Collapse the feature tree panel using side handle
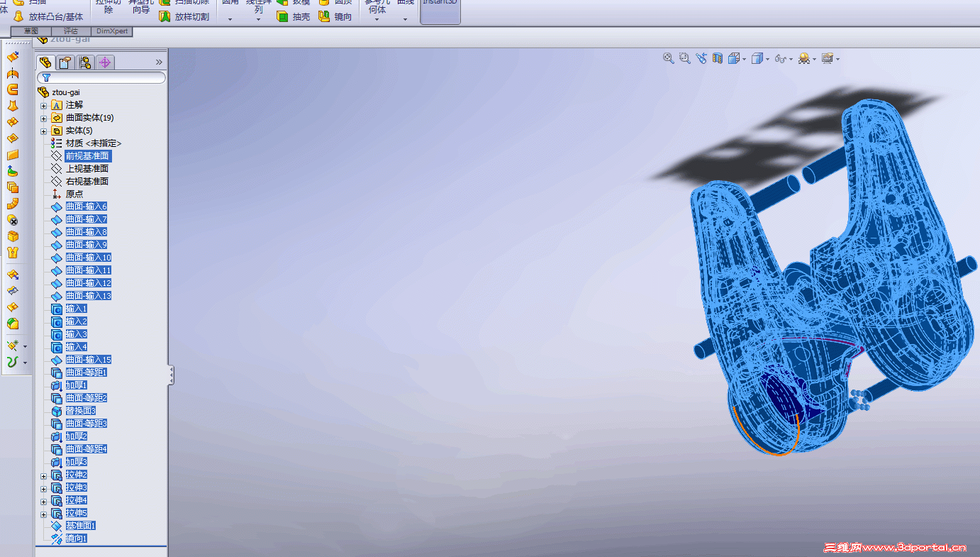This screenshot has height=557, width=980. pyautogui.click(x=170, y=375)
